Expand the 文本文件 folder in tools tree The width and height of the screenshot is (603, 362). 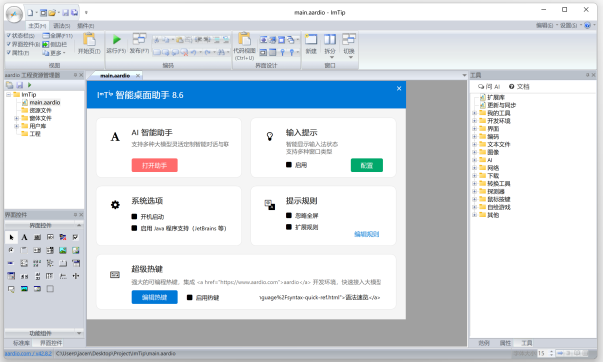tap(475, 144)
